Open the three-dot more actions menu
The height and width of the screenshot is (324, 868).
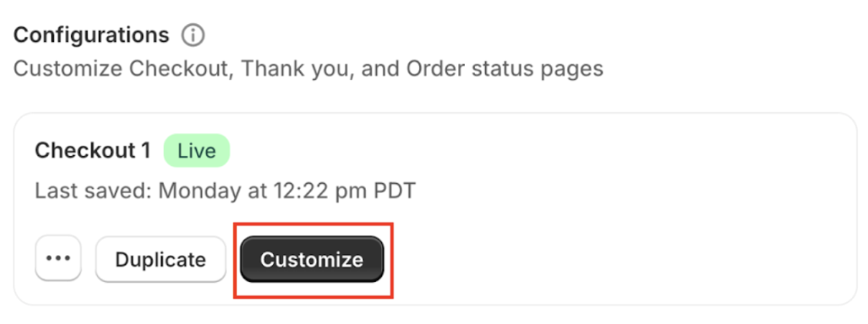coord(58,259)
